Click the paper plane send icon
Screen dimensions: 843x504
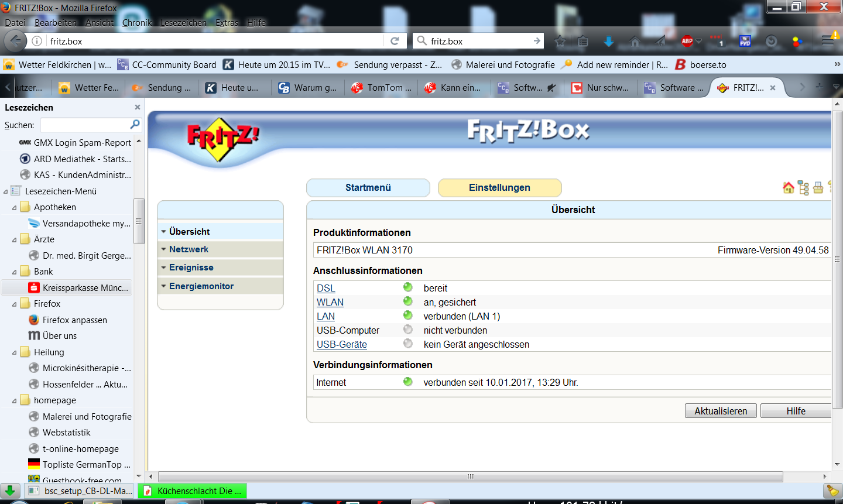point(660,41)
